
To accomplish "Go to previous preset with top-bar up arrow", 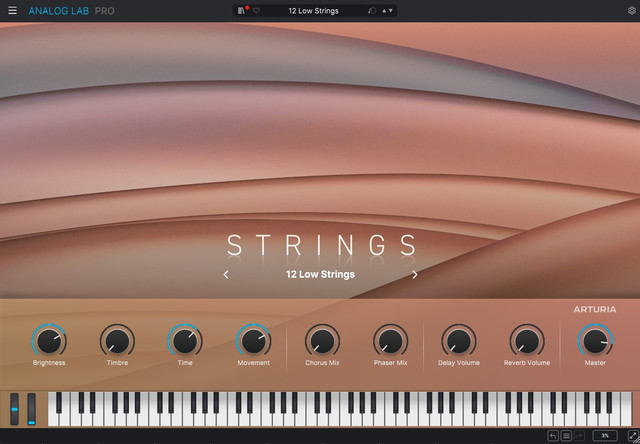I will (x=384, y=11).
